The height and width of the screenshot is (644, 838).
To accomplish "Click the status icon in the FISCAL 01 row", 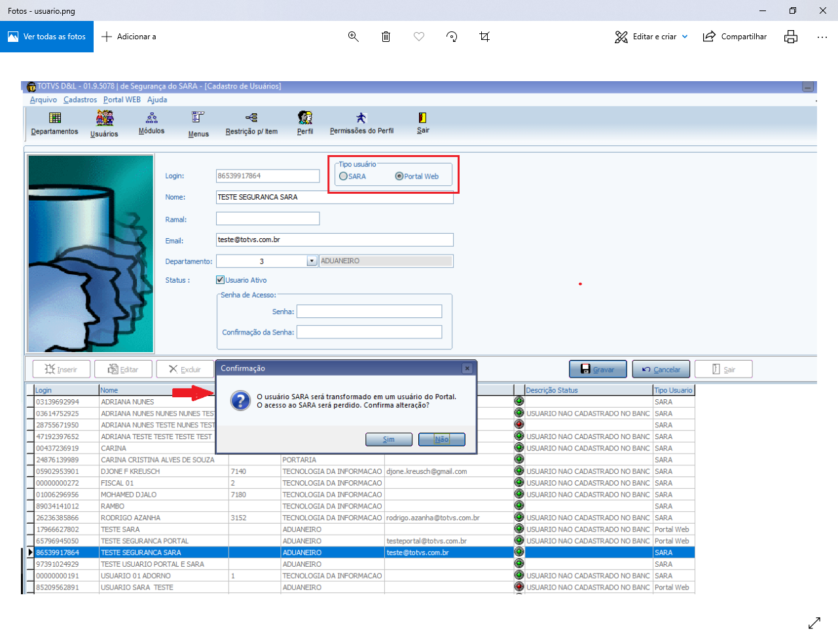I will (x=519, y=482).
